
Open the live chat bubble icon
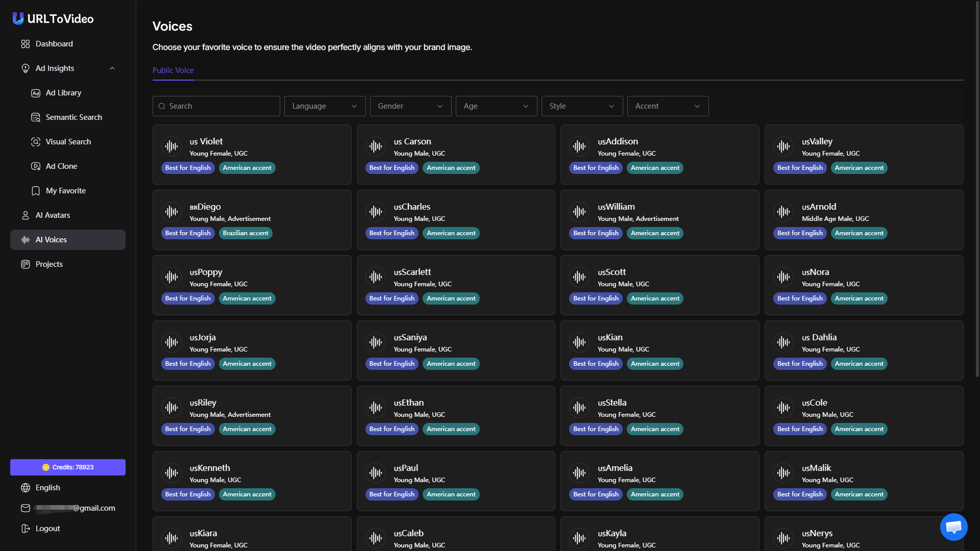pos(953,527)
